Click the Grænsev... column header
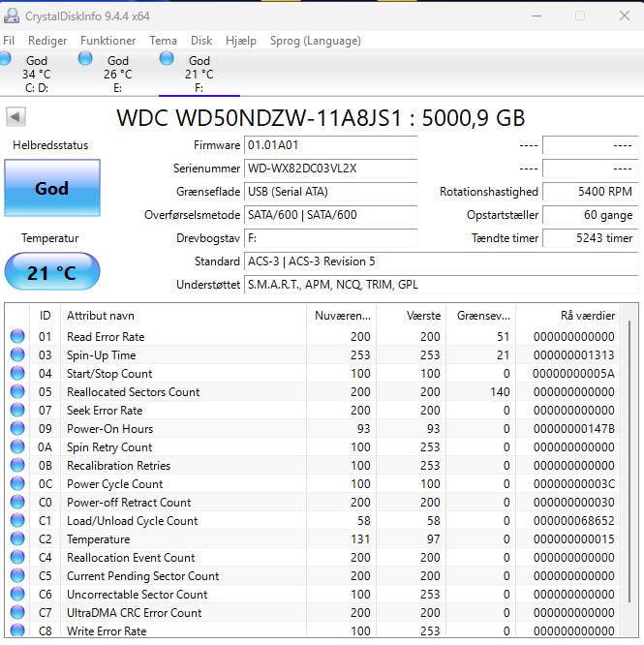Image resolution: width=644 pixels, height=645 pixels. (x=480, y=316)
